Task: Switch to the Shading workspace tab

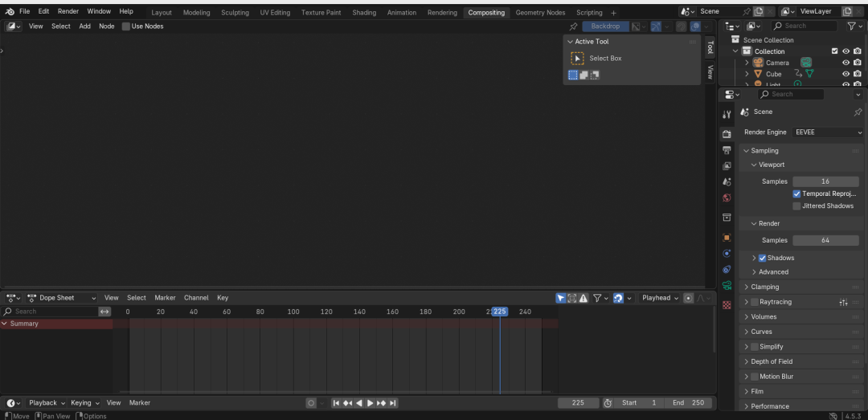Action: pos(364,13)
